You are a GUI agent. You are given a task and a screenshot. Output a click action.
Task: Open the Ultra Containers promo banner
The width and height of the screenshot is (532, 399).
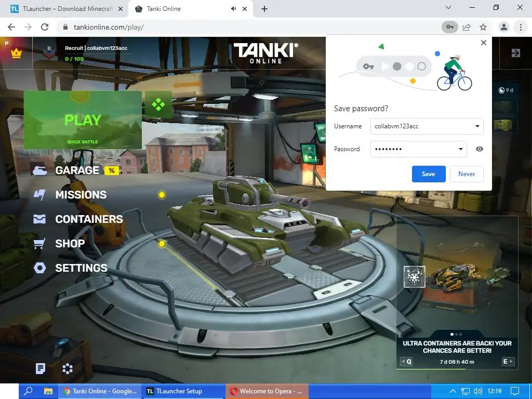457,292
